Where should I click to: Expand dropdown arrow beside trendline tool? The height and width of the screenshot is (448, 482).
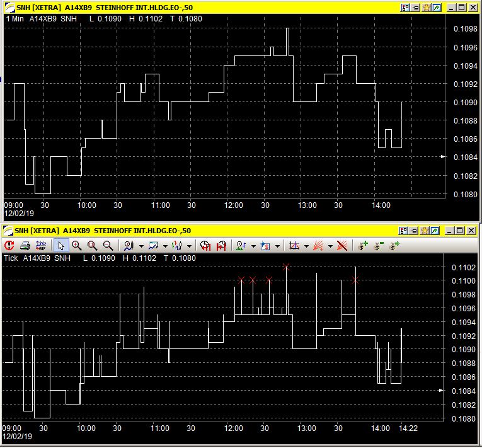(x=306, y=246)
